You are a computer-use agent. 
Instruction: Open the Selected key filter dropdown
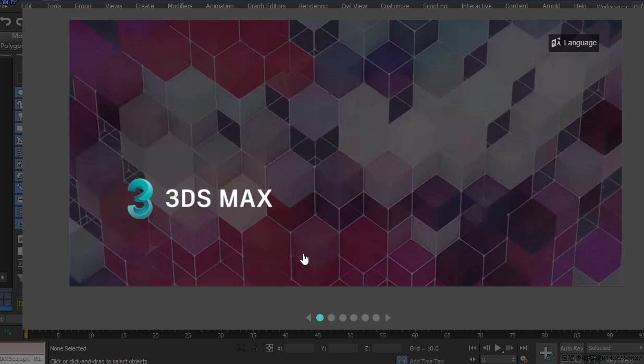point(615,348)
